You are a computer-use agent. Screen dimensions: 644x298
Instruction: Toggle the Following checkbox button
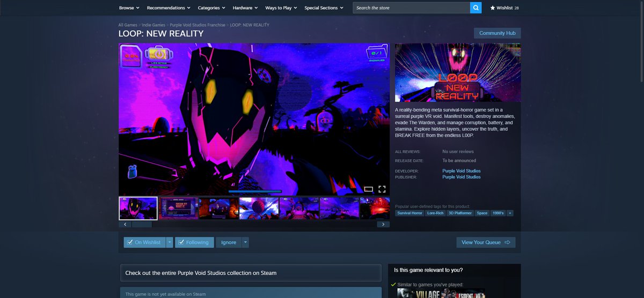click(x=194, y=242)
